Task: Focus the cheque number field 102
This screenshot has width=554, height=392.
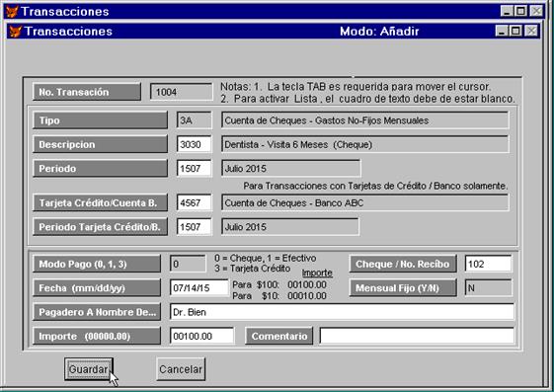Action: [x=488, y=265]
